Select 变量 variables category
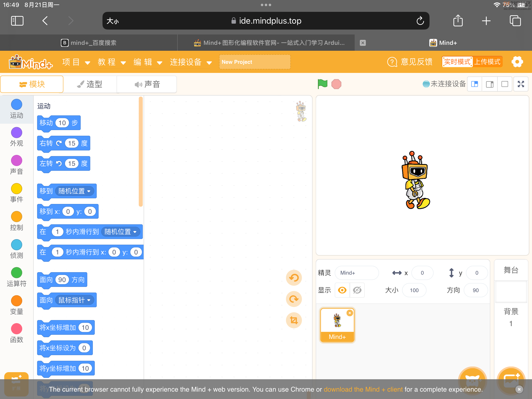Screen dimensions: 532x399 (x=17, y=305)
